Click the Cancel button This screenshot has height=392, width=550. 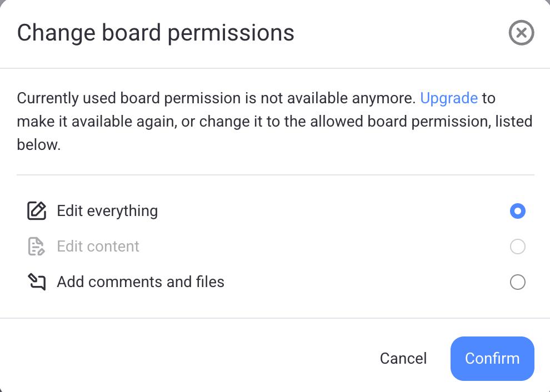coord(403,359)
